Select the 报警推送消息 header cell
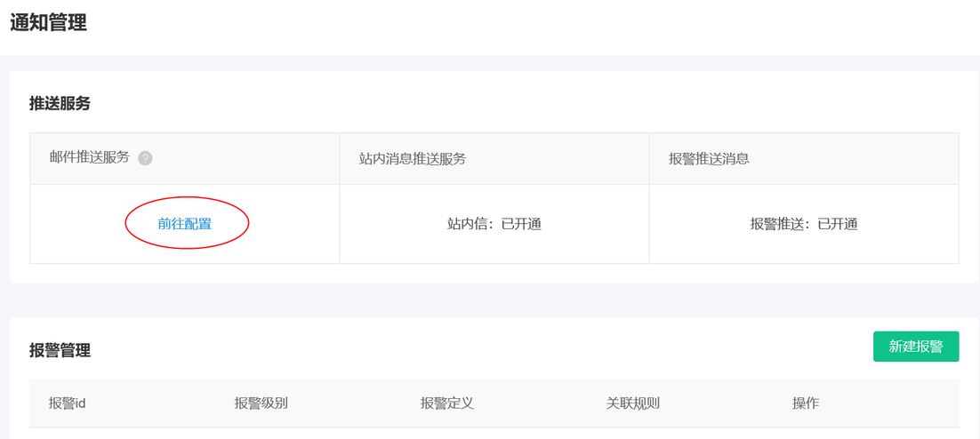 [x=804, y=158]
